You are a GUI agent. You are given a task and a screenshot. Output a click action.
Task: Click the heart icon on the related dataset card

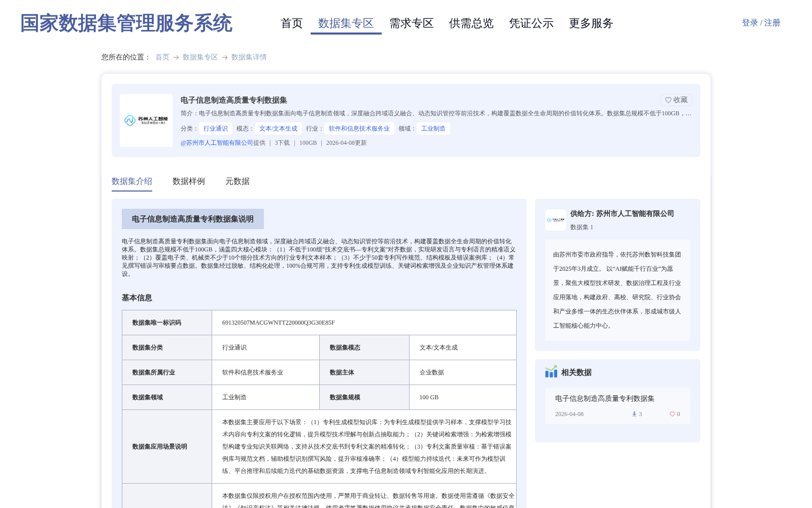pyautogui.click(x=672, y=414)
